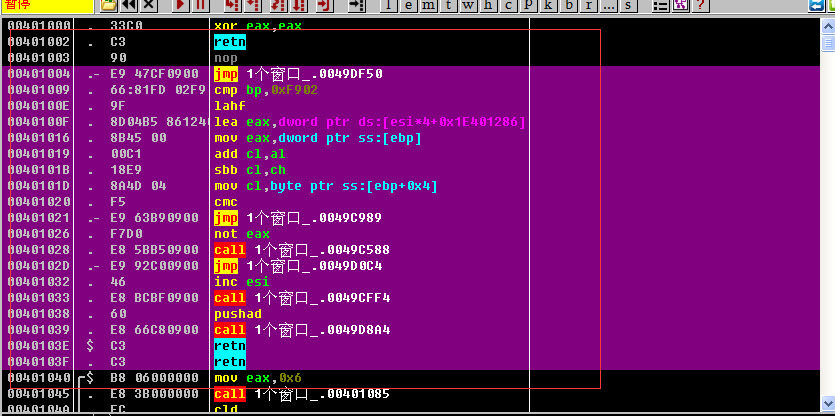Select instruction 'cmp bp,0xF902'

coord(266,90)
